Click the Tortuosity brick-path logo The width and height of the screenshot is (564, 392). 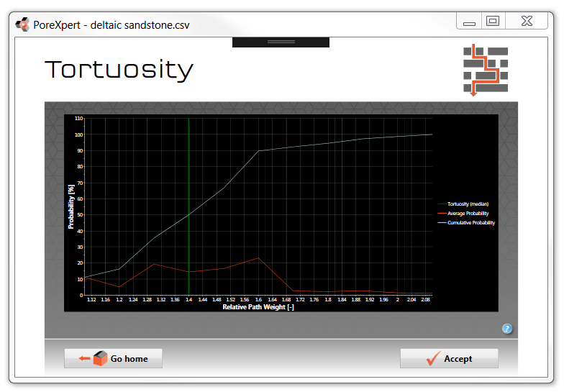[485, 70]
